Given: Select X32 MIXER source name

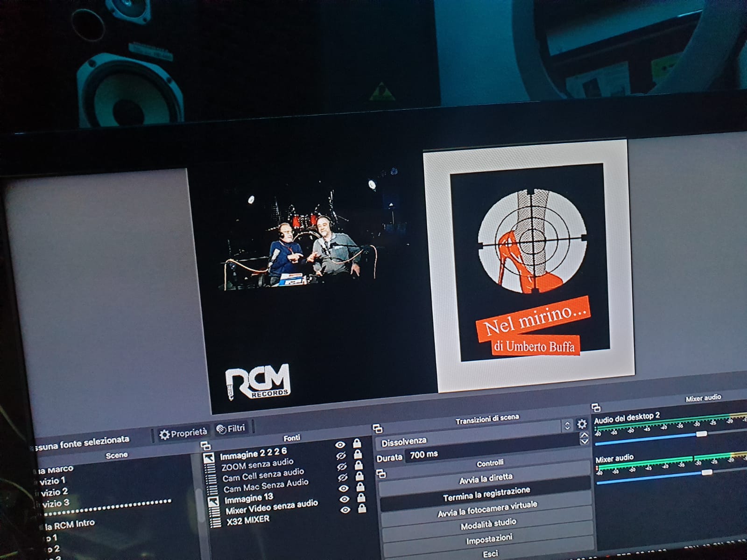Looking at the screenshot, I should (248, 520).
